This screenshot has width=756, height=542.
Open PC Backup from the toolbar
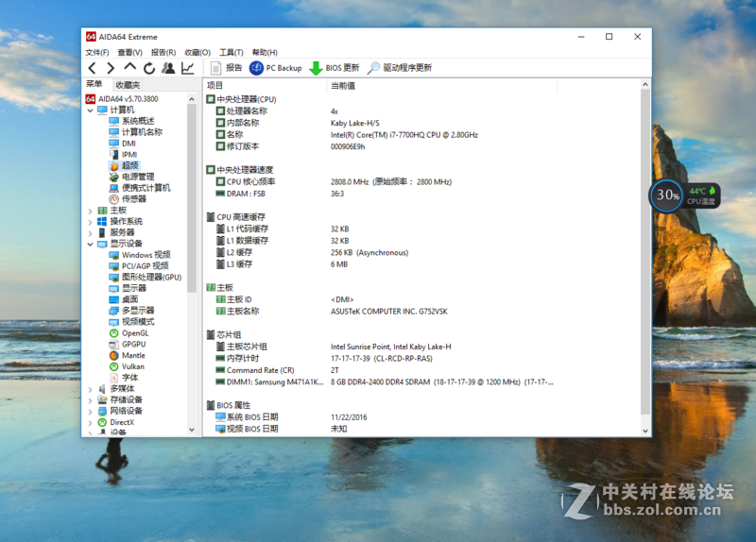coord(275,68)
